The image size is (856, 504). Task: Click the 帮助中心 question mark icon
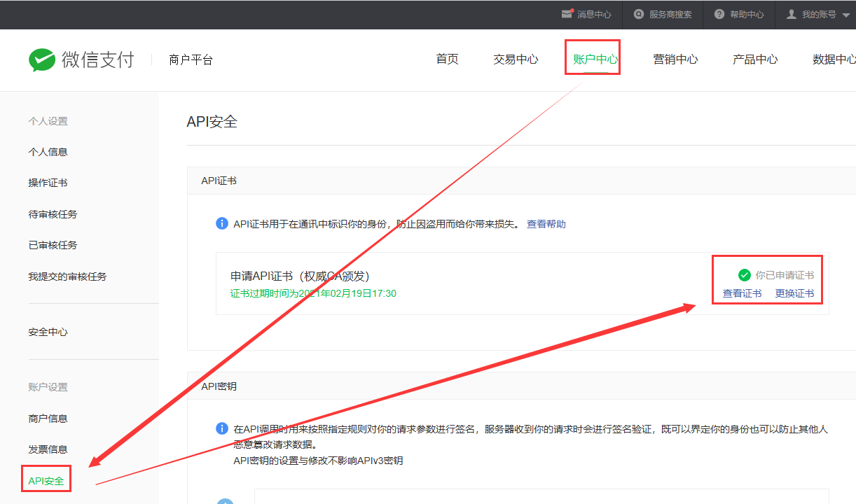(x=719, y=14)
